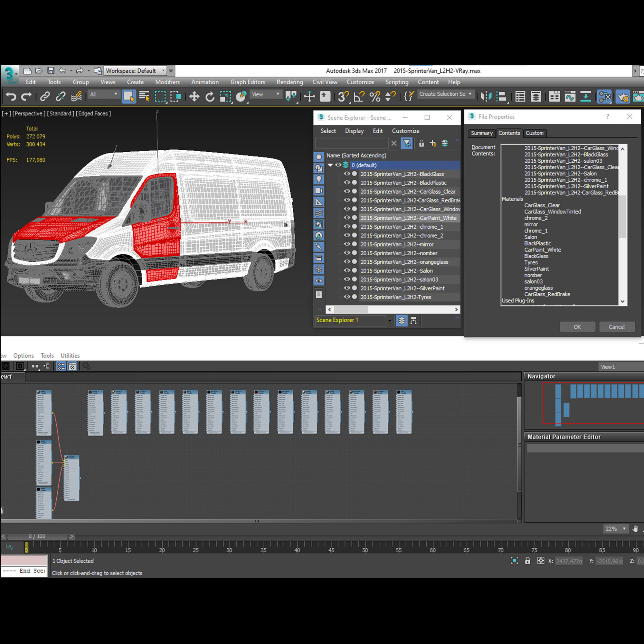Click the Bind to Space Warp icon

pos(76,97)
